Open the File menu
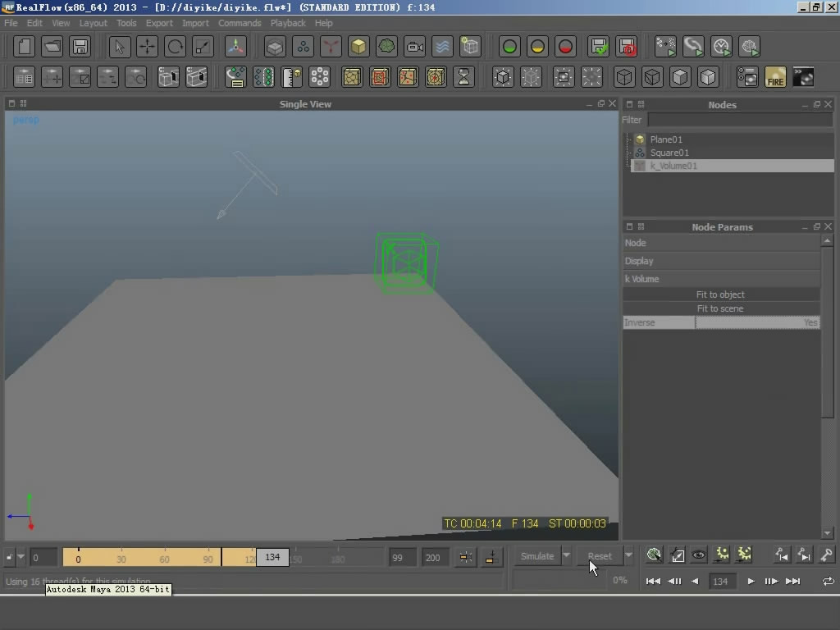 click(11, 23)
